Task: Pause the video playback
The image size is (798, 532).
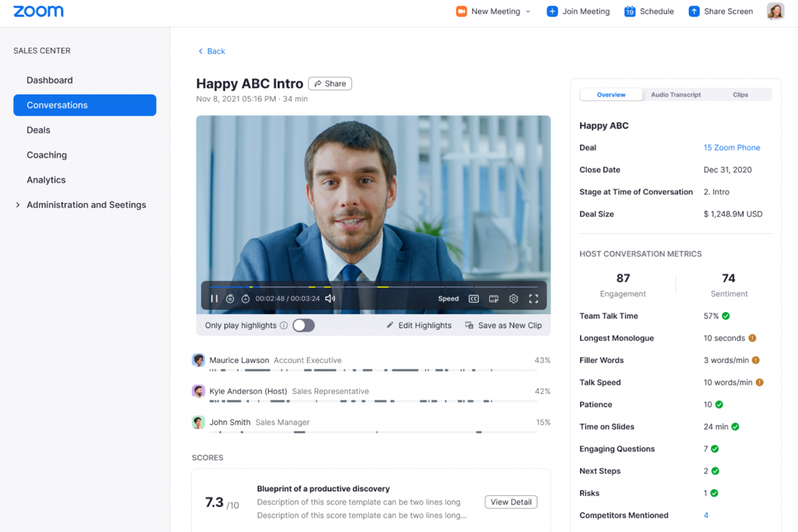Action: [214, 299]
